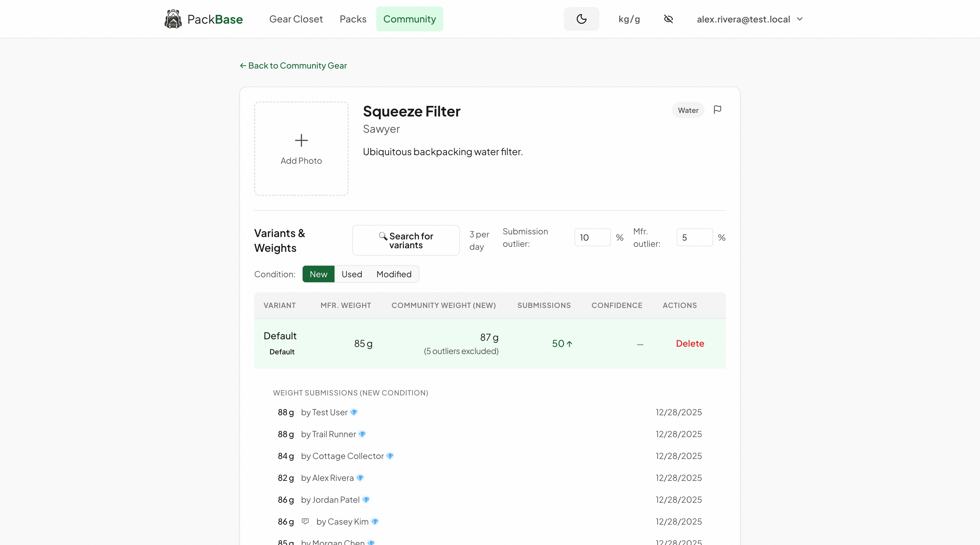The image size is (980, 545).
Task: Focus the Mfr. outlier percent field
Action: [x=695, y=238]
